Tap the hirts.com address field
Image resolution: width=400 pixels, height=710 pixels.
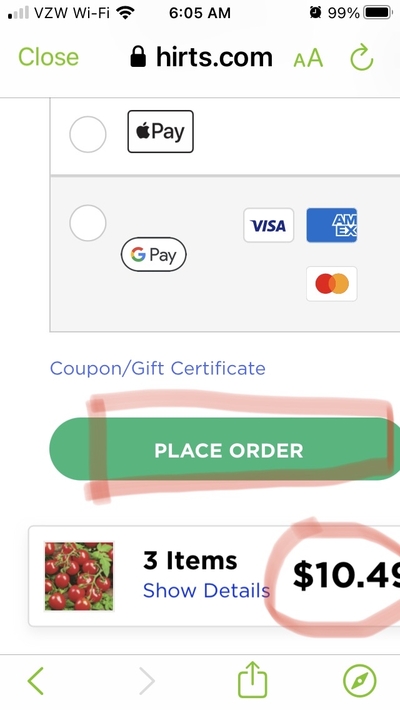coord(202,58)
